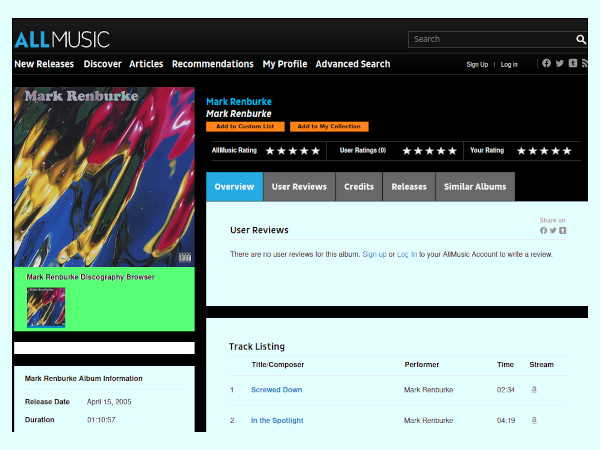Image resolution: width=600 pixels, height=450 pixels.
Task: Switch to the Similar Albums tab
Action: pyautogui.click(x=475, y=187)
